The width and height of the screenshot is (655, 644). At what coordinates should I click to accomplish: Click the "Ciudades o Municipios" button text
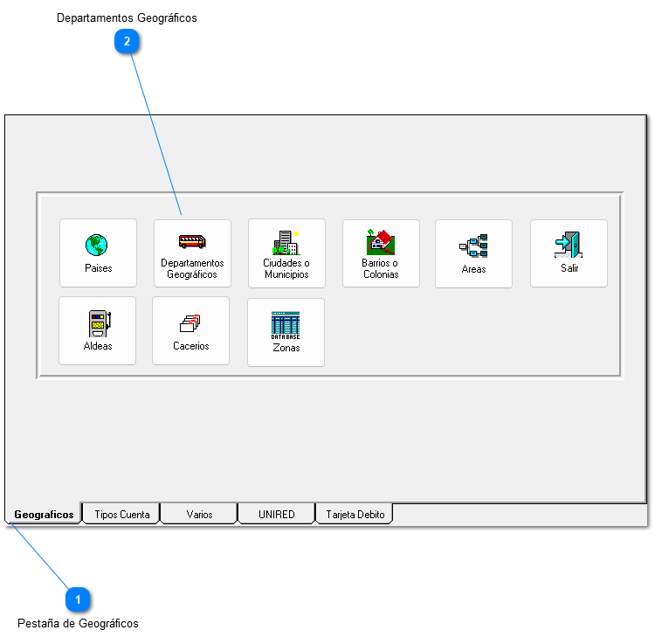286,269
